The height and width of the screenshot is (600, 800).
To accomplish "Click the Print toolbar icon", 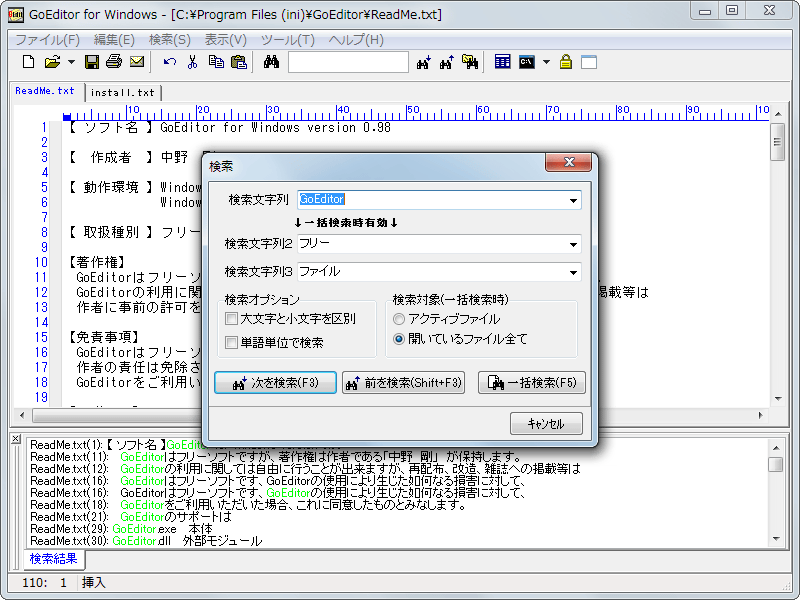I will click(x=114, y=62).
